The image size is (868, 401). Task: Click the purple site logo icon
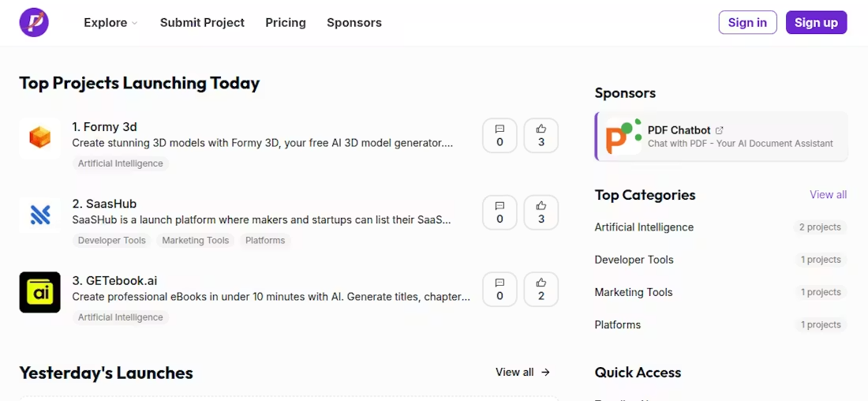34,23
